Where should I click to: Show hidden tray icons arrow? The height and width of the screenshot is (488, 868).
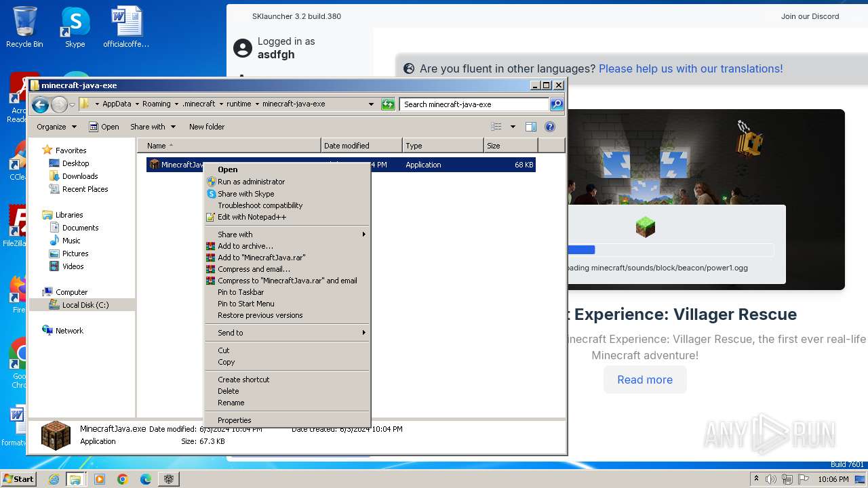tap(756, 479)
